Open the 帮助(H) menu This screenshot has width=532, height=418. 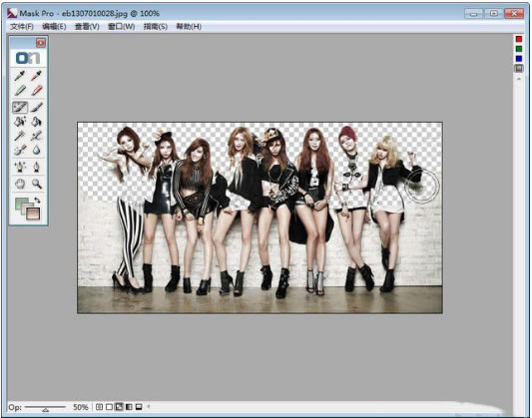[x=189, y=27]
